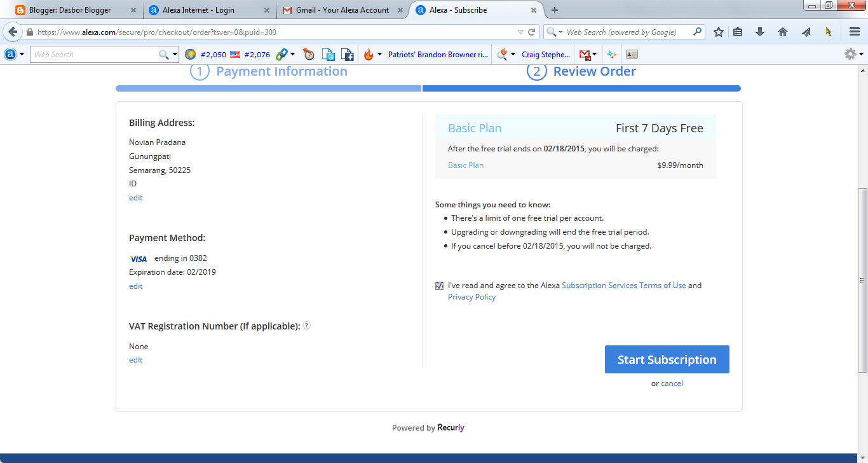Bookmark this page with the star icon
The height and width of the screenshot is (463, 868).
719,32
